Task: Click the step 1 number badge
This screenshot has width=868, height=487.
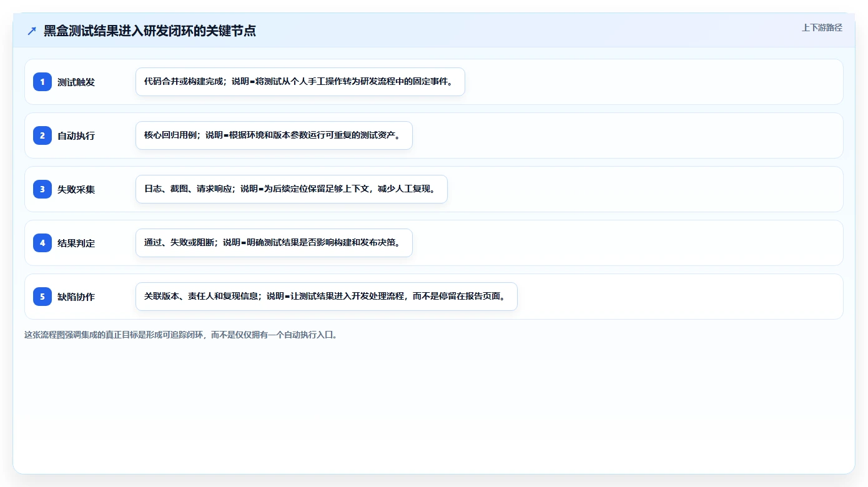Action: (42, 82)
